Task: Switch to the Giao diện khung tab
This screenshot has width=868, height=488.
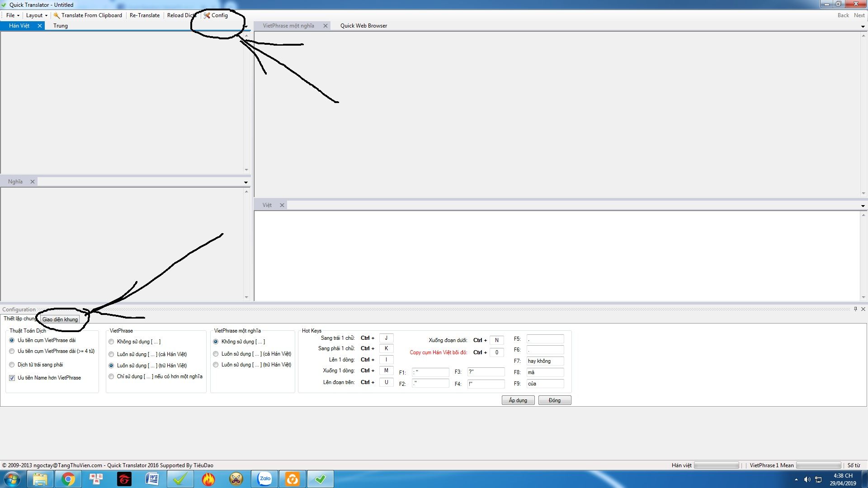Action: point(60,319)
